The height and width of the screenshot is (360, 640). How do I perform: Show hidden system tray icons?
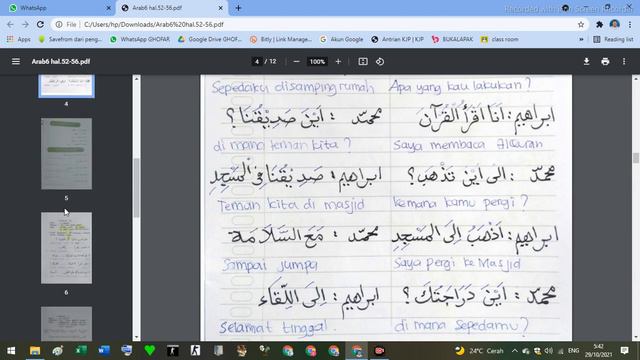point(514,351)
